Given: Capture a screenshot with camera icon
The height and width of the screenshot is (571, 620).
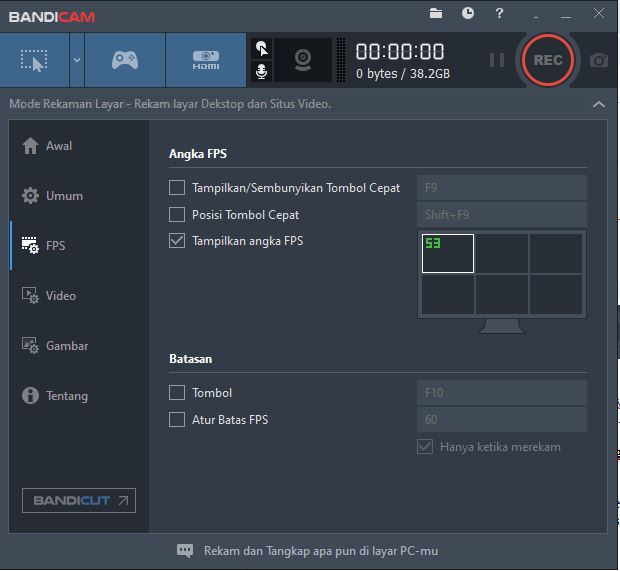Looking at the screenshot, I should coord(599,60).
